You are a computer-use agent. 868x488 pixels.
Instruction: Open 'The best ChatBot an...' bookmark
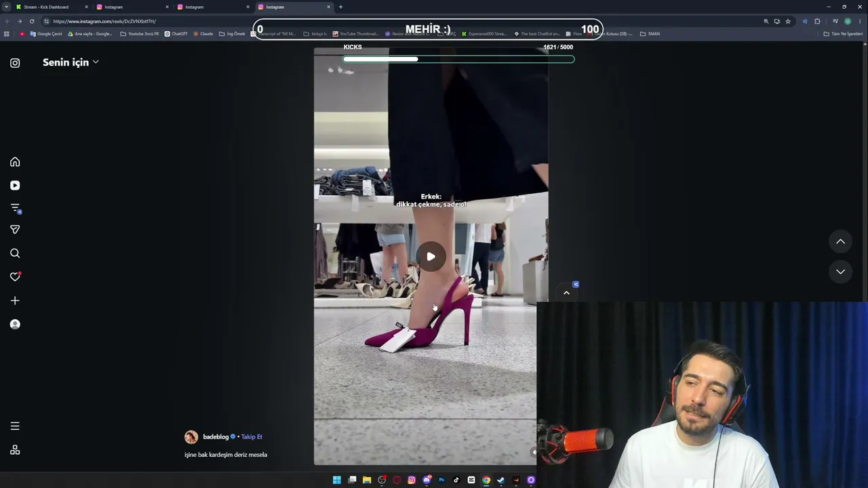537,34
